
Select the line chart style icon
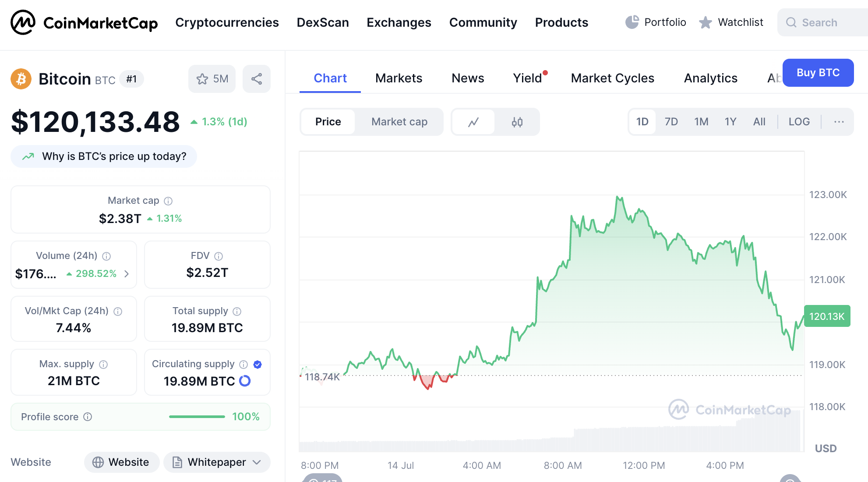(x=473, y=122)
